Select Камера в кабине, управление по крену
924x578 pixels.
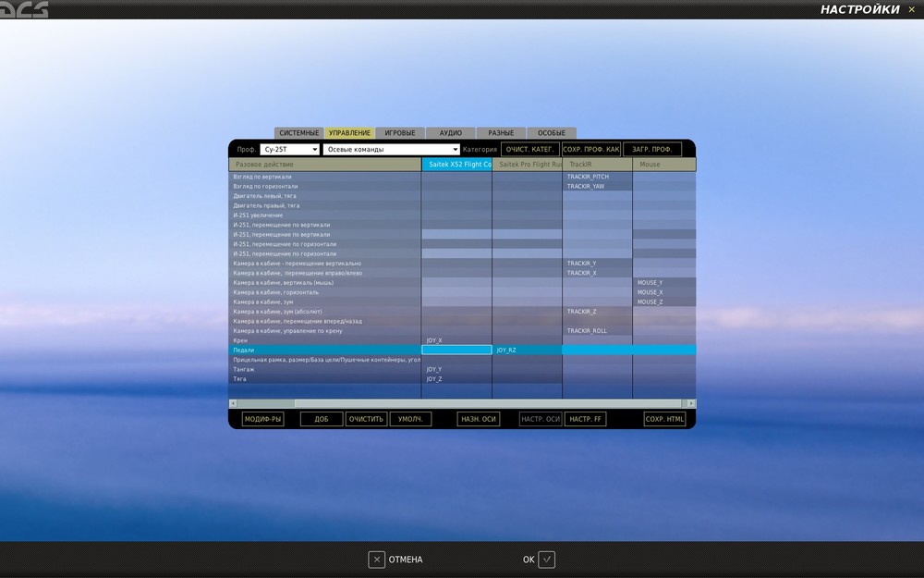(x=324, y=331)
